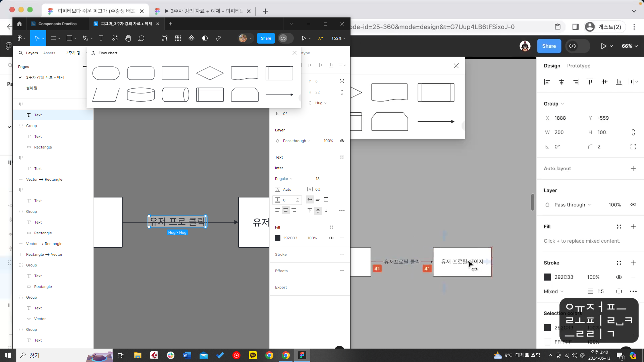Enable Auto width text resizing
644x362 pixels.
tap(310, 200)
